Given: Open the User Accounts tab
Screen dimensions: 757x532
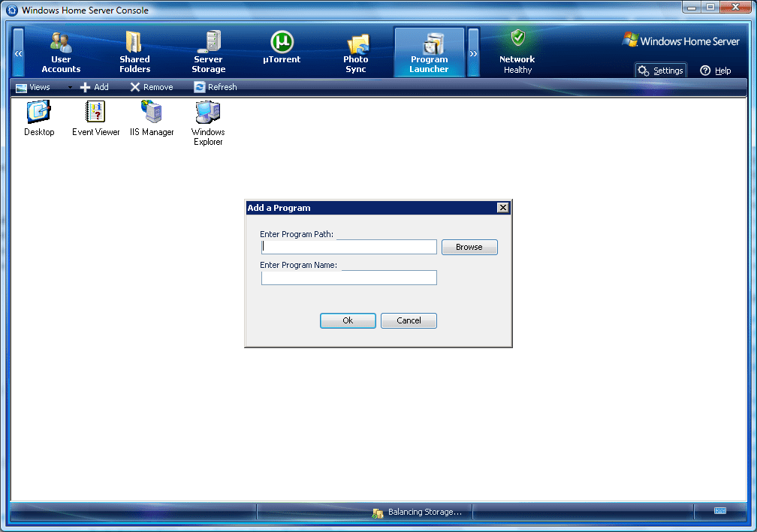Looking at the screenshot, I should 61,52.
